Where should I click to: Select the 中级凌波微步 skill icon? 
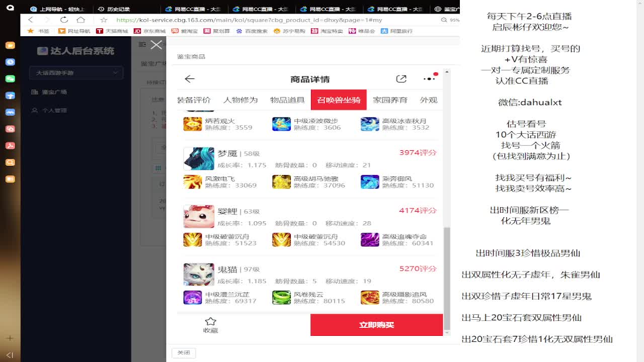[x=281, y=124]
